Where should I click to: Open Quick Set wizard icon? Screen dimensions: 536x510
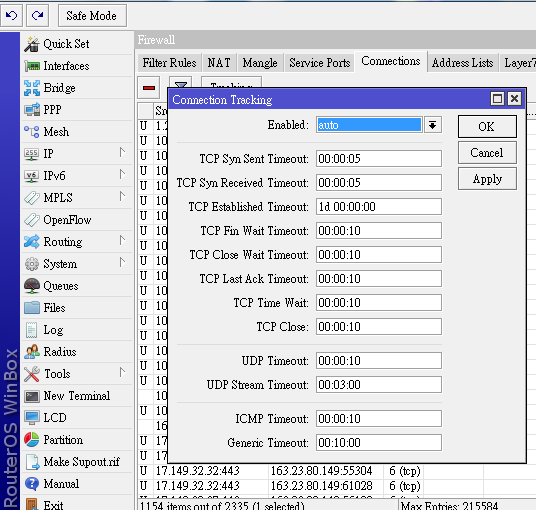point(32,44)
